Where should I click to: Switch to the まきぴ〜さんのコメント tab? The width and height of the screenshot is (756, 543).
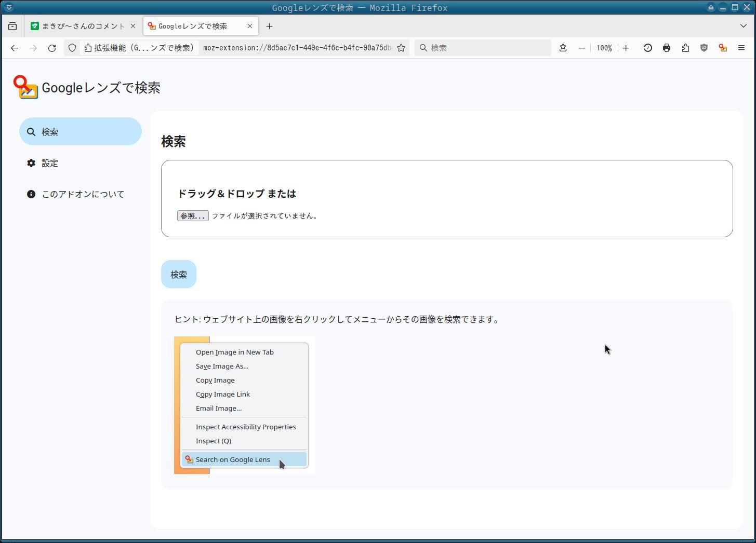click(x=82, y=26)
